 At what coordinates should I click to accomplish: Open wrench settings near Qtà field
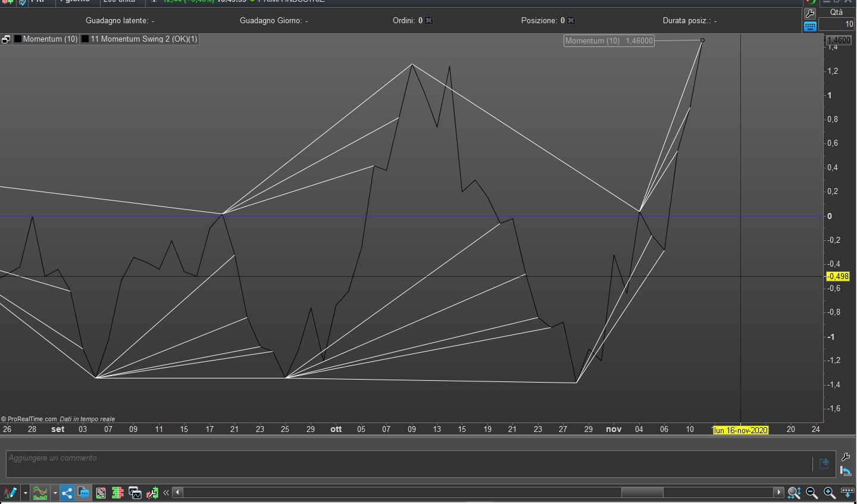click(x=809, y=13)
